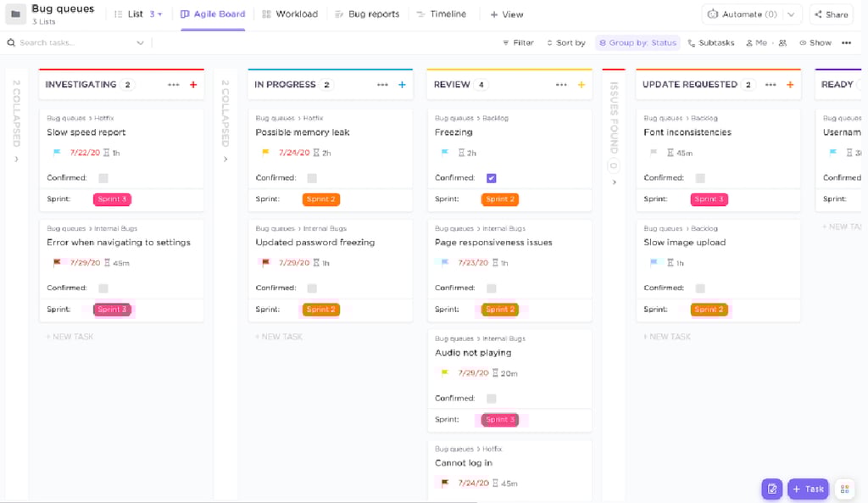Viewport: 868px width, 503px height.
Task: Click the notepad icon near the Task button
Action: [772, 489]
